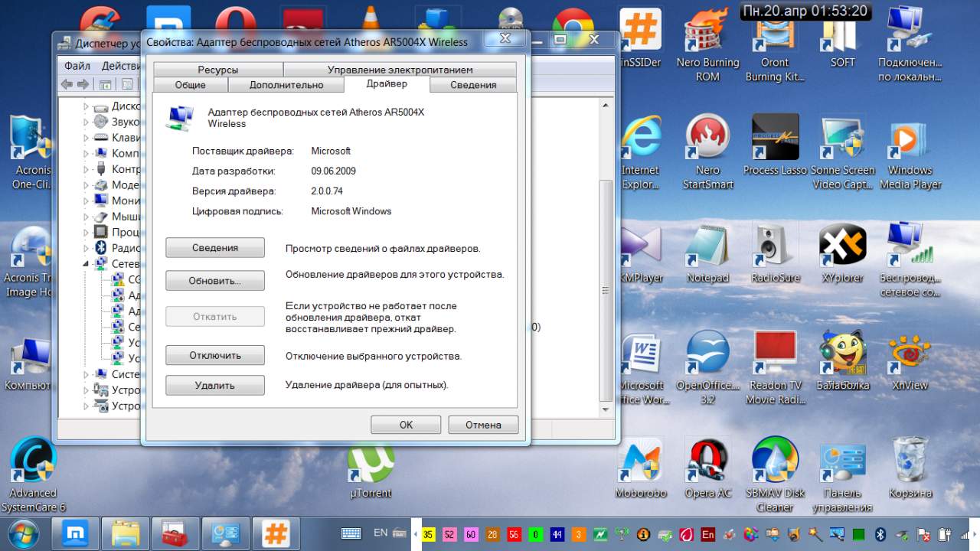This screenshot has width=980, height=551.
Task: Select the Moborobo desktop icon
Action: (x=641, y=468)
